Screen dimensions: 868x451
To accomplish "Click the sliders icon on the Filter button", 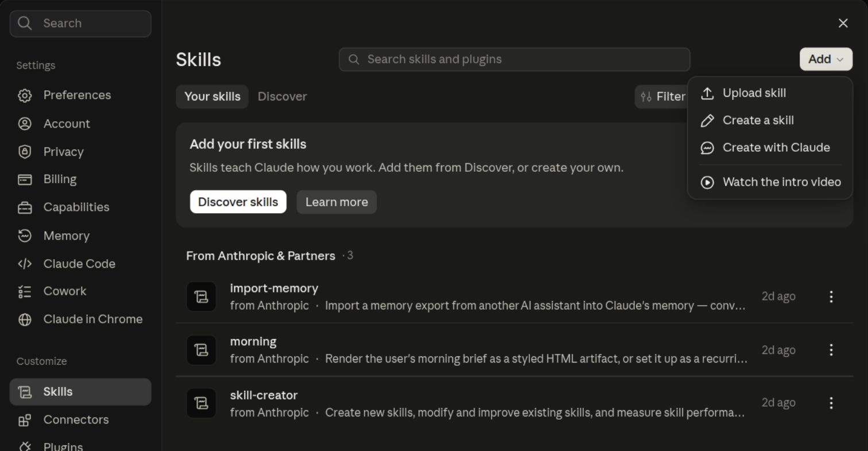I will pyautogui.click(x=646, y=97).
